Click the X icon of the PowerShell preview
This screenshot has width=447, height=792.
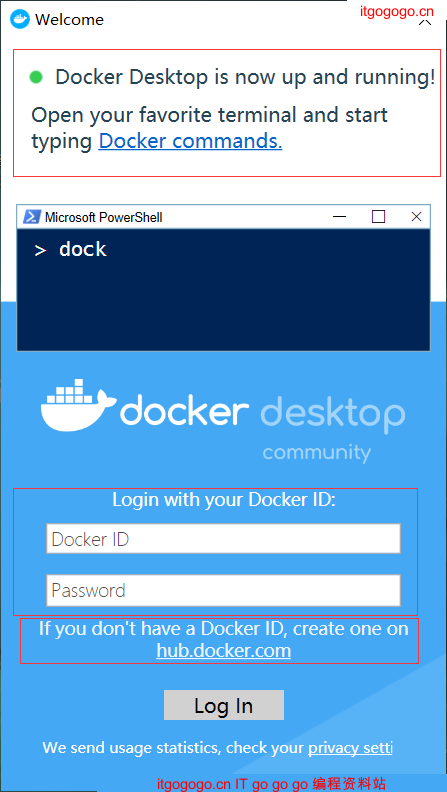tap(416, 217)
